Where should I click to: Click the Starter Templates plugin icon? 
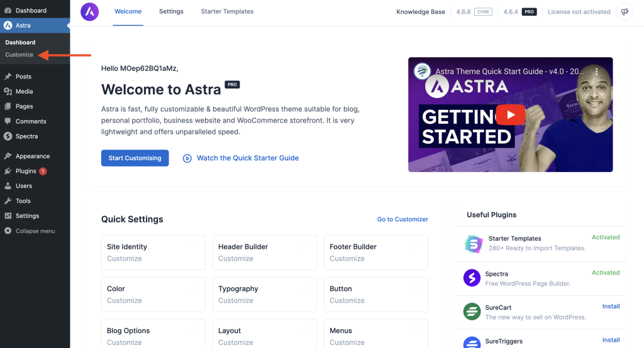tap(474, 244)
